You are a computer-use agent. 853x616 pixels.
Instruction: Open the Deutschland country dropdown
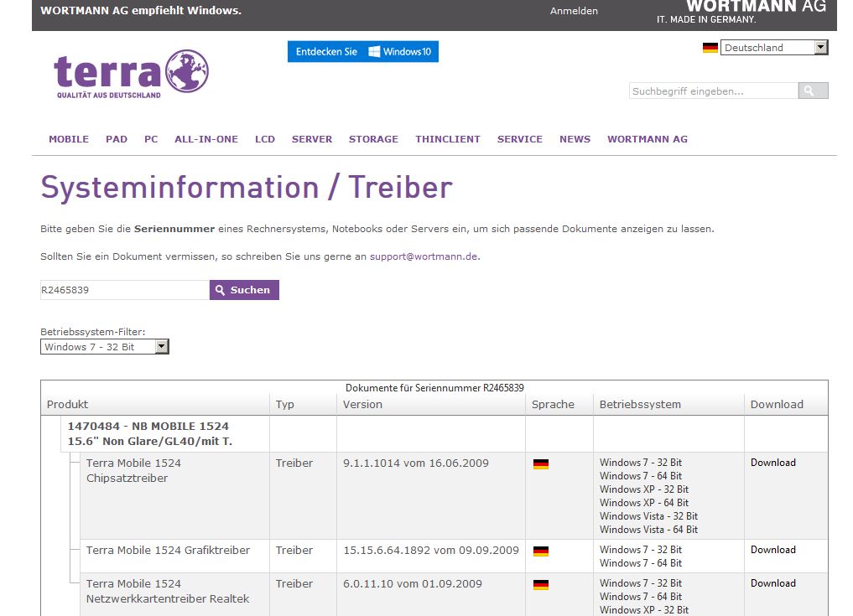pos(774,47)
